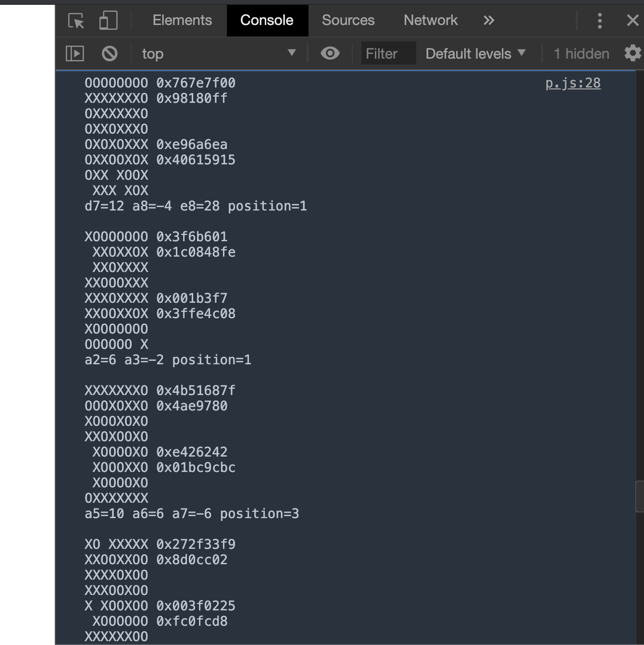
Task: Click the line with 0x4ae9780
Action: coord(156,406)
